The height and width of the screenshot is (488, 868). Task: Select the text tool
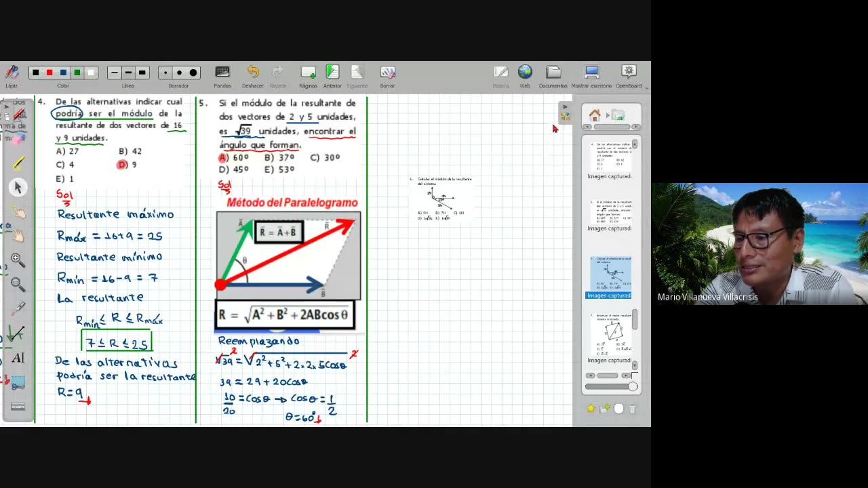click(18, 357)
